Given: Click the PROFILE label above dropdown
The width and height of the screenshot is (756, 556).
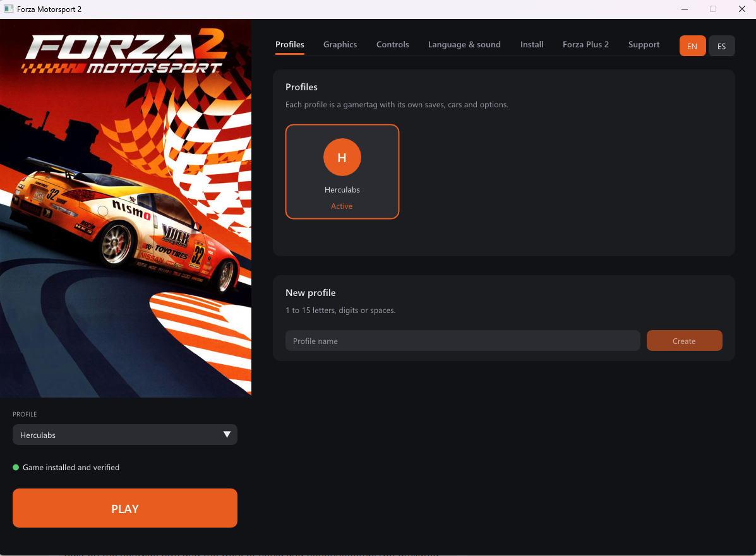Looking at the screenshot, I should (25, 415).
